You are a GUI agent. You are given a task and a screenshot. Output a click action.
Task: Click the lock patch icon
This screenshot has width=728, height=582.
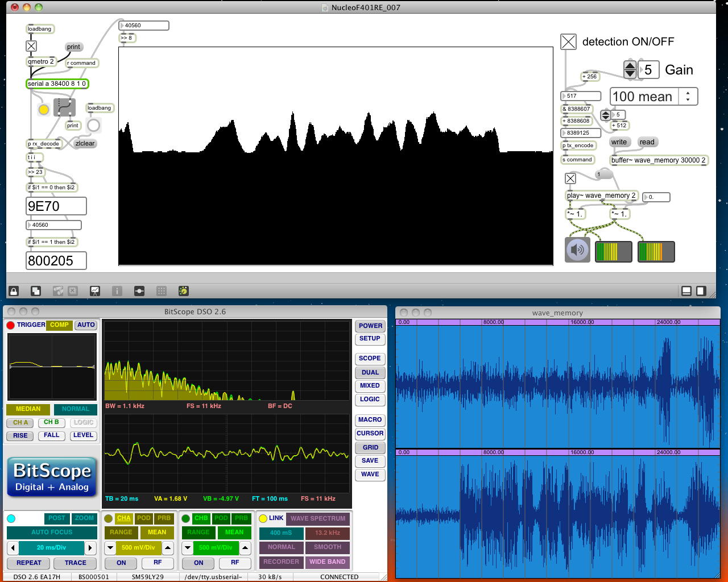tap(14, 291)
